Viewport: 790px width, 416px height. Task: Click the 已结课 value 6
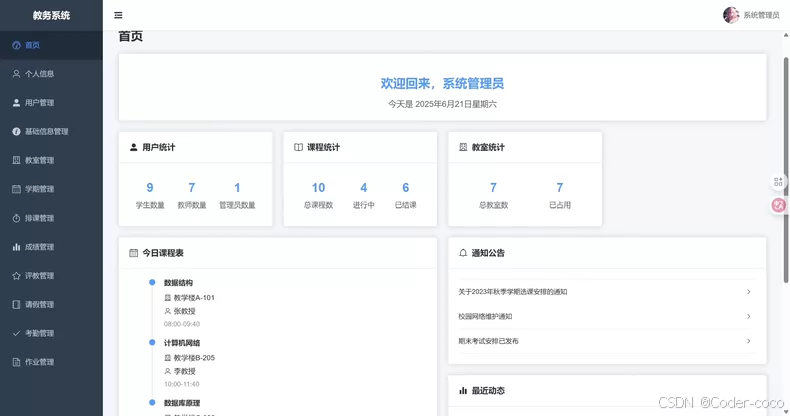(406, 187)
